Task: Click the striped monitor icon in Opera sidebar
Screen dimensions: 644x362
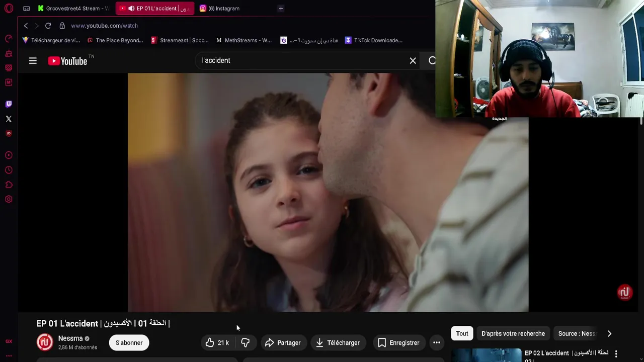Action: click(x=9, y=68)
